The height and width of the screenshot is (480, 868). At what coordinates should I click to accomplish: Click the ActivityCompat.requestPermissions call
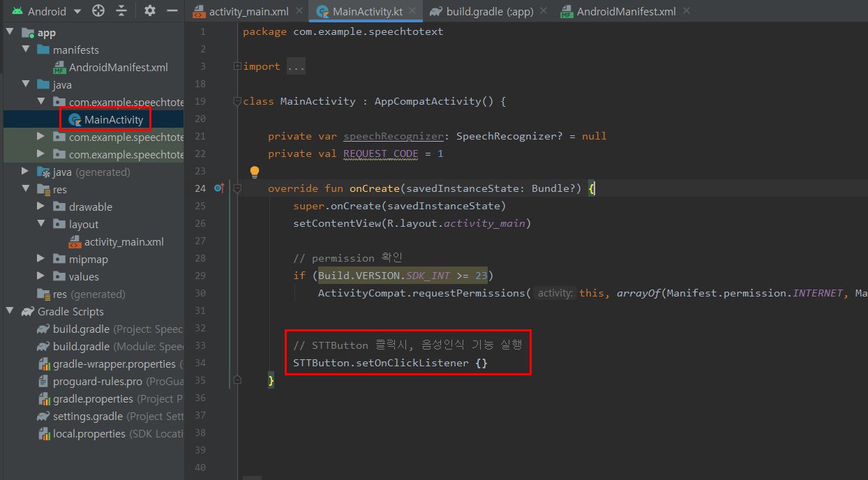pyautogui.click(x=424, y=293)
